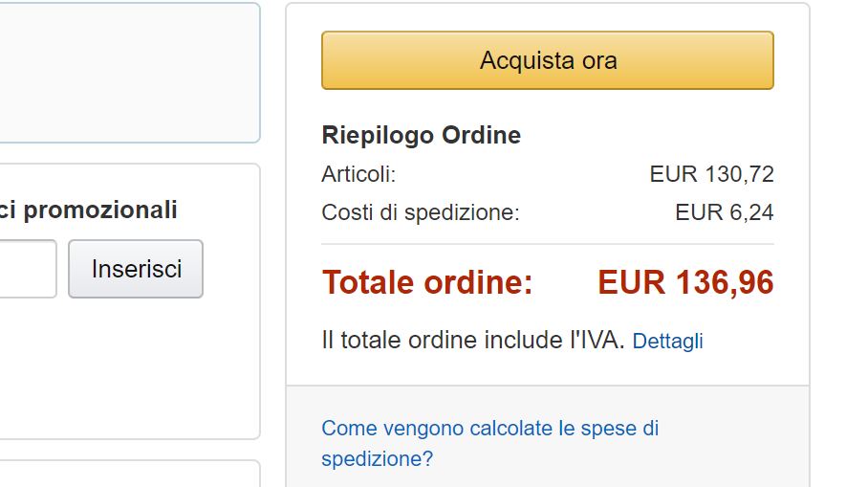Viewport: 868px width, 487px height.
Task: Click the EUR 130,72 articles amount
Action: coord(711,174)
